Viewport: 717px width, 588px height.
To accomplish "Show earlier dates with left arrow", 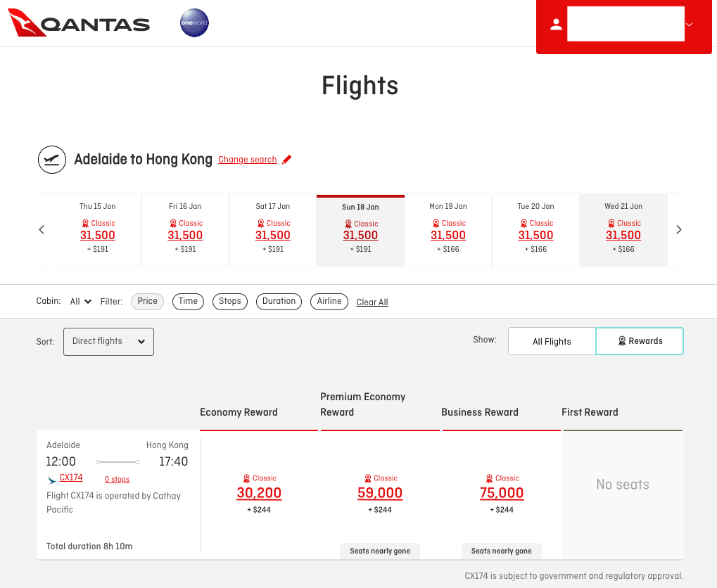I will pos(42,229).
